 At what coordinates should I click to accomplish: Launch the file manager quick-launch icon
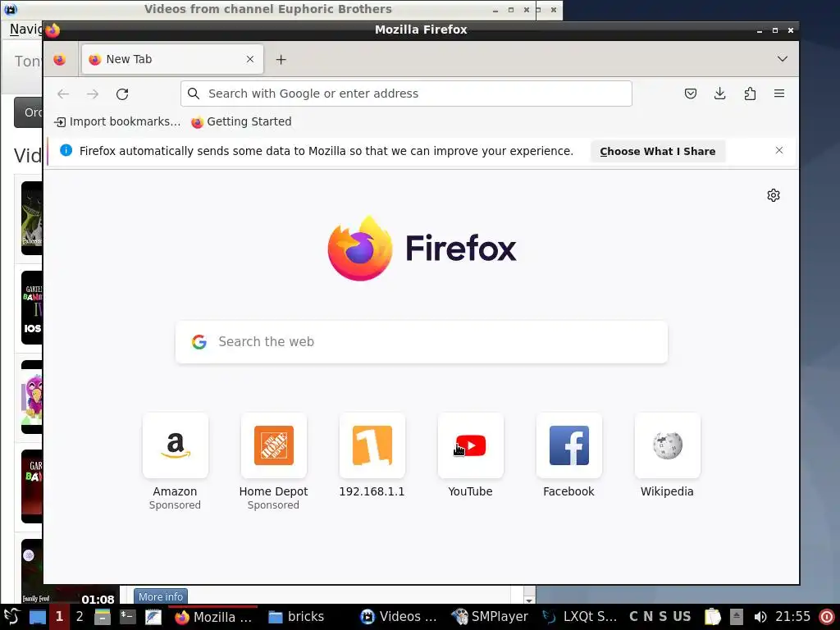pyautogui.click(x=103, y=617)
